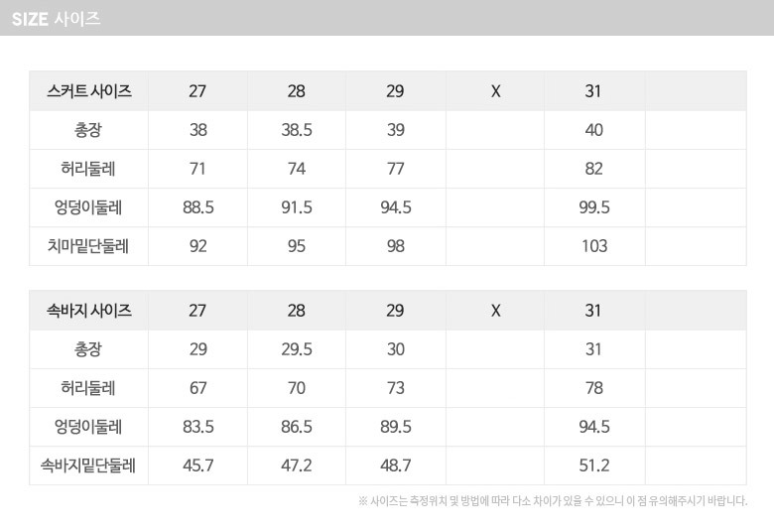Click the 38.5 skirt length value
Screen dimensions: 774x532
[296, 130]
